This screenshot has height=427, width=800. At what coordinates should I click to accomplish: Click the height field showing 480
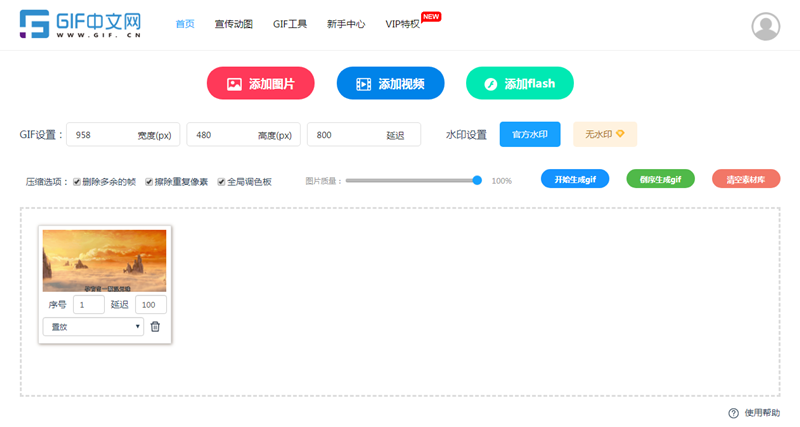[243, 135]
